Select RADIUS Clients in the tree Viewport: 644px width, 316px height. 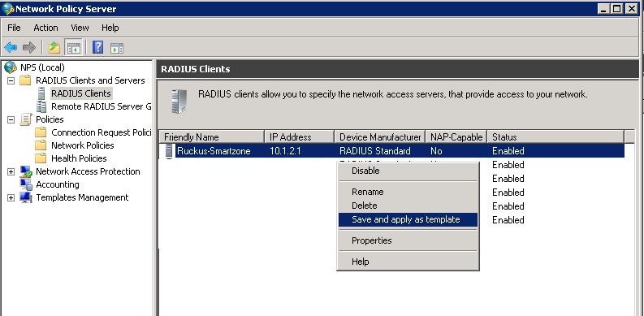click(81, 93)
